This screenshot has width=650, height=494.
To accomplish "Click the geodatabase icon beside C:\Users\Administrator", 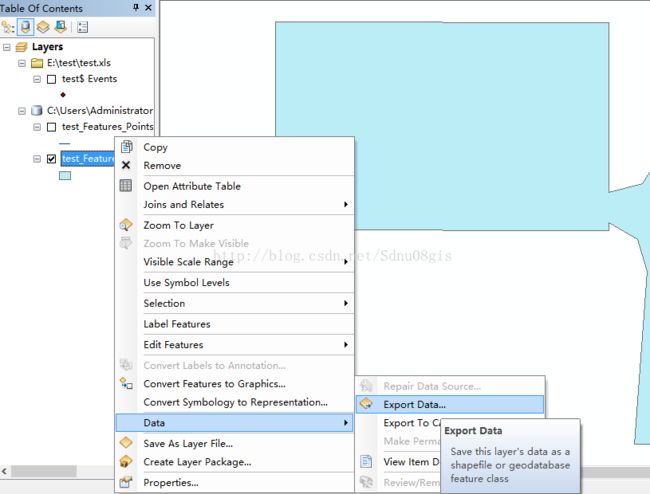I will click(x=37, y=111).
